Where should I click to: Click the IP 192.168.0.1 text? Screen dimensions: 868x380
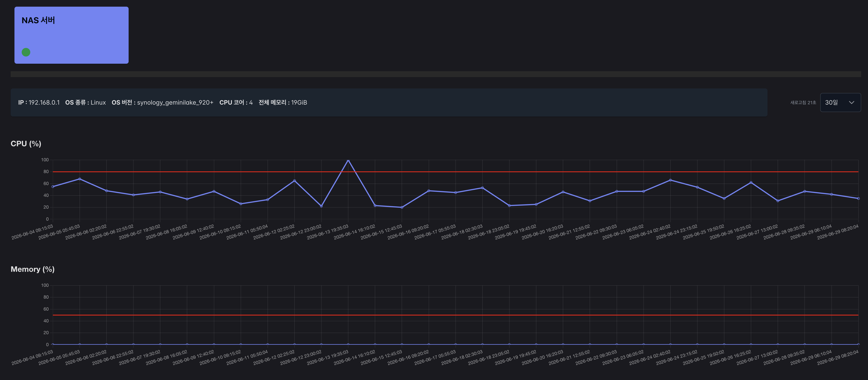tap(39, 102)
